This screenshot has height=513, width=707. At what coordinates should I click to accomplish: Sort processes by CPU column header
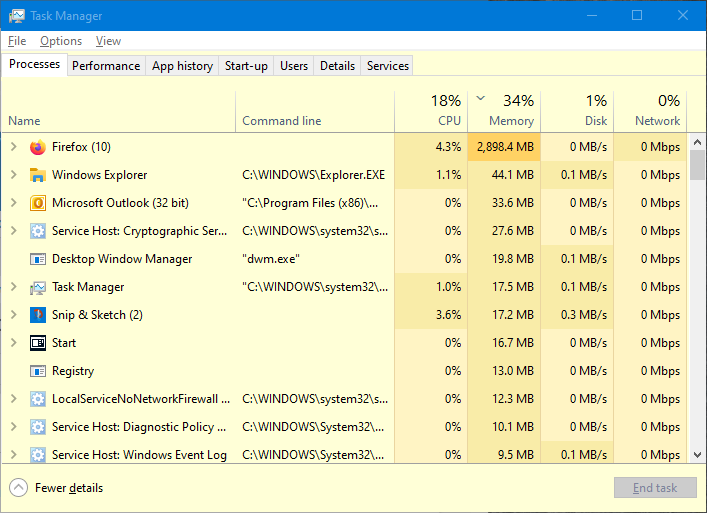tap(431, 111)
